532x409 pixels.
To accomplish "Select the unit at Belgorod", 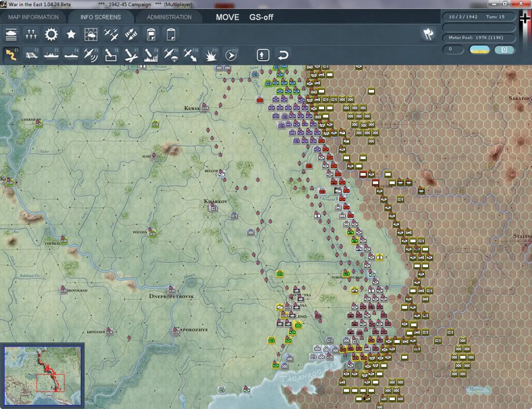I will 221,174.
